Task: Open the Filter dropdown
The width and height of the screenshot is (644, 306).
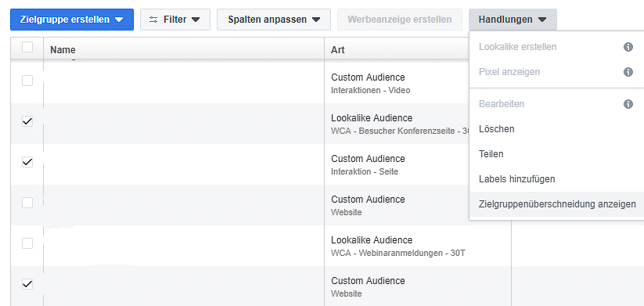Action: (175, 20)
